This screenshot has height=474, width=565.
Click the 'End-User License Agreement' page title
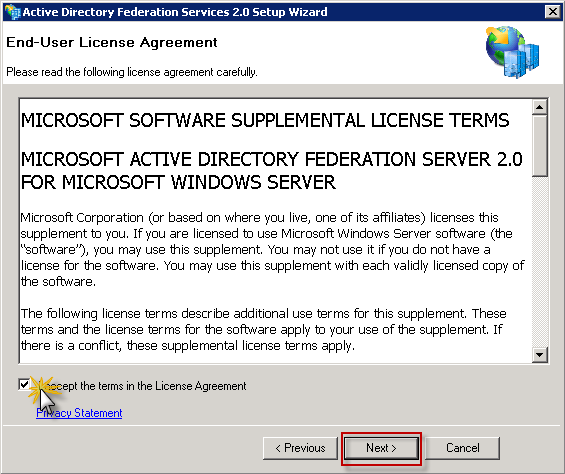(x=112, y=43)
